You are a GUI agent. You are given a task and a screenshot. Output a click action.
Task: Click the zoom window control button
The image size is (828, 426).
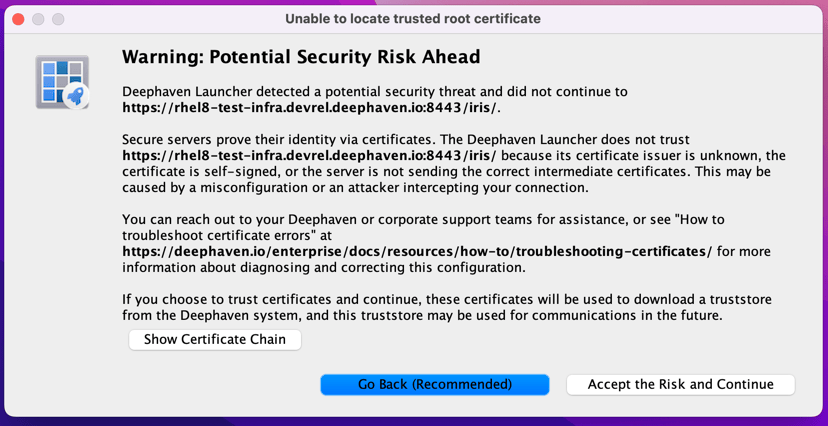[x=58, y=19]
